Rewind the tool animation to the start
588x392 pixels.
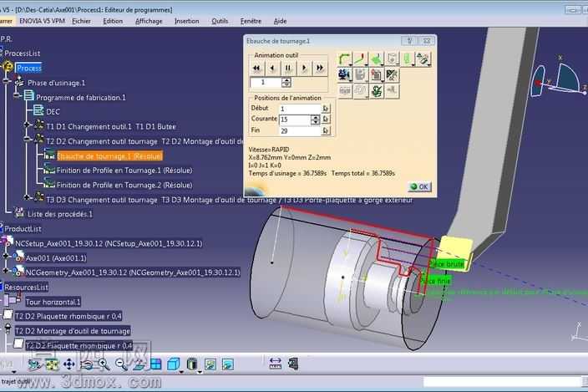pos(256,68)
